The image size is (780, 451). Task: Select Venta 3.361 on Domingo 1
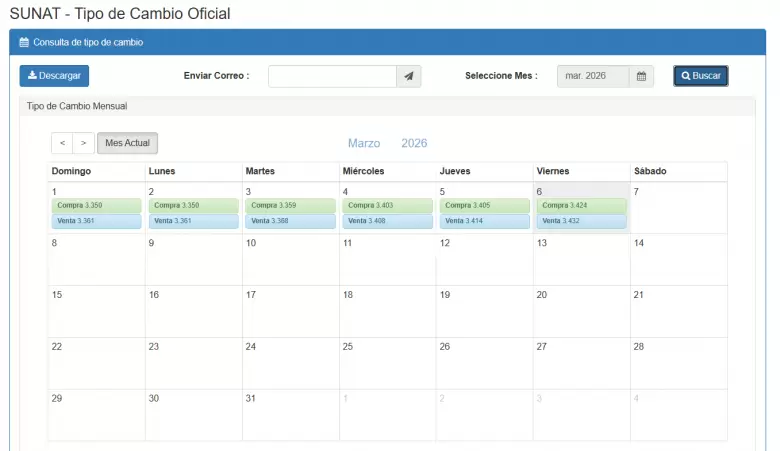(97, 221)
